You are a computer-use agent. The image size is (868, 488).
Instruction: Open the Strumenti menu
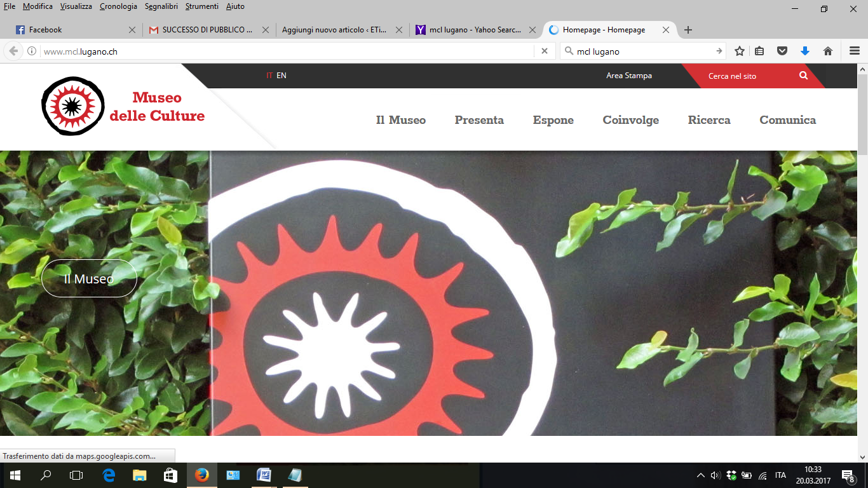coord(202,6)
